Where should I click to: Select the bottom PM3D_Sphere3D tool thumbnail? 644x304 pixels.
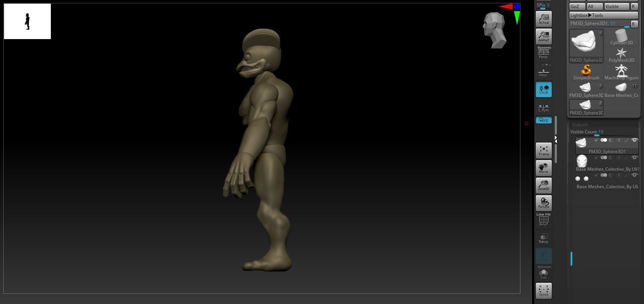tap(586, 108)
